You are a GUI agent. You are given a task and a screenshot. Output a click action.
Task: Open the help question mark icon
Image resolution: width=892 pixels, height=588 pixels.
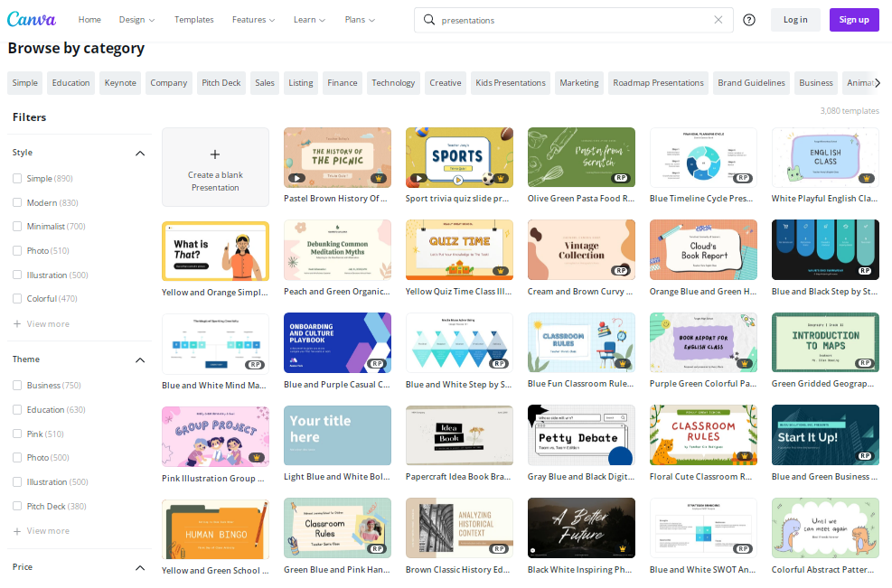(749, 19)
